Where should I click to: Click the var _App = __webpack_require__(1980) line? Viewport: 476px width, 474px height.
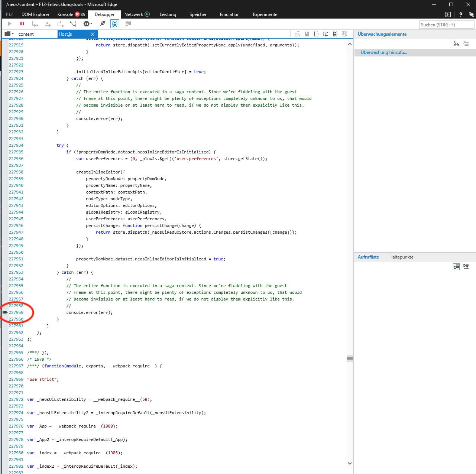point(72,426)
